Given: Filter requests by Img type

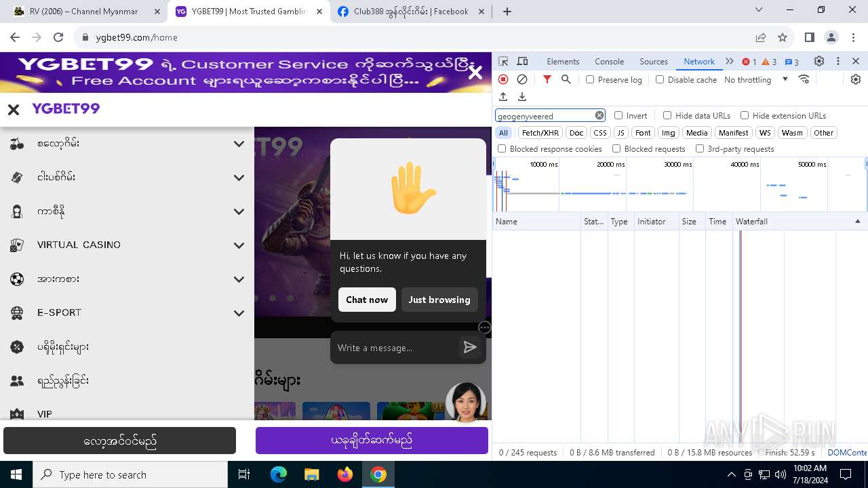Looking at the screenshot, I should click(669, 133).
